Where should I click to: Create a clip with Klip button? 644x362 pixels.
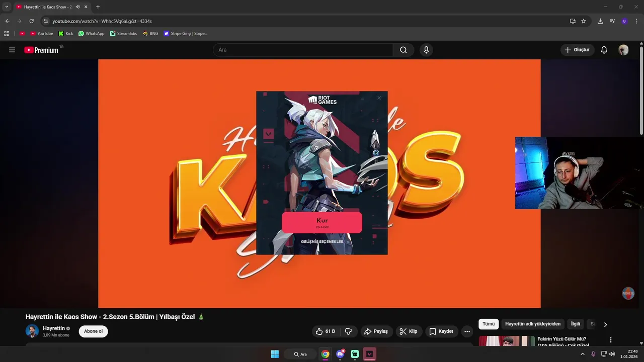click(408, 331)
